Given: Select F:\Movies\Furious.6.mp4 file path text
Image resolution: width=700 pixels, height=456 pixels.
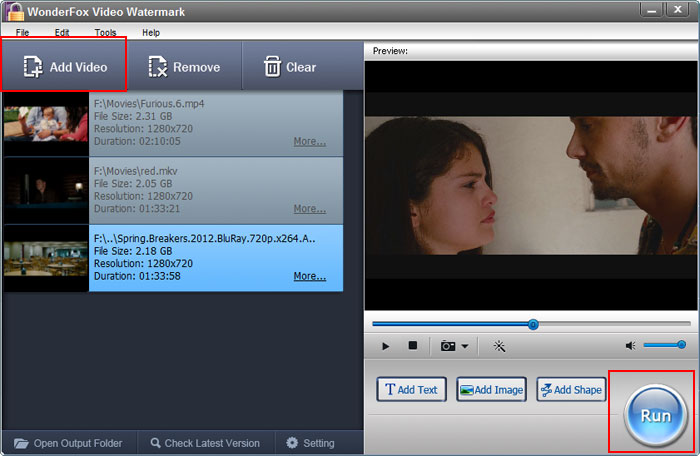Looking at the screenshot, I should coord(149,104).
